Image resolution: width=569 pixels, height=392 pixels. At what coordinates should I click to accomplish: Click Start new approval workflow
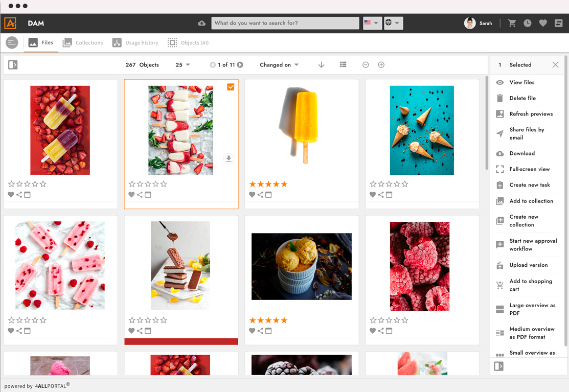[x=533, y=245]
